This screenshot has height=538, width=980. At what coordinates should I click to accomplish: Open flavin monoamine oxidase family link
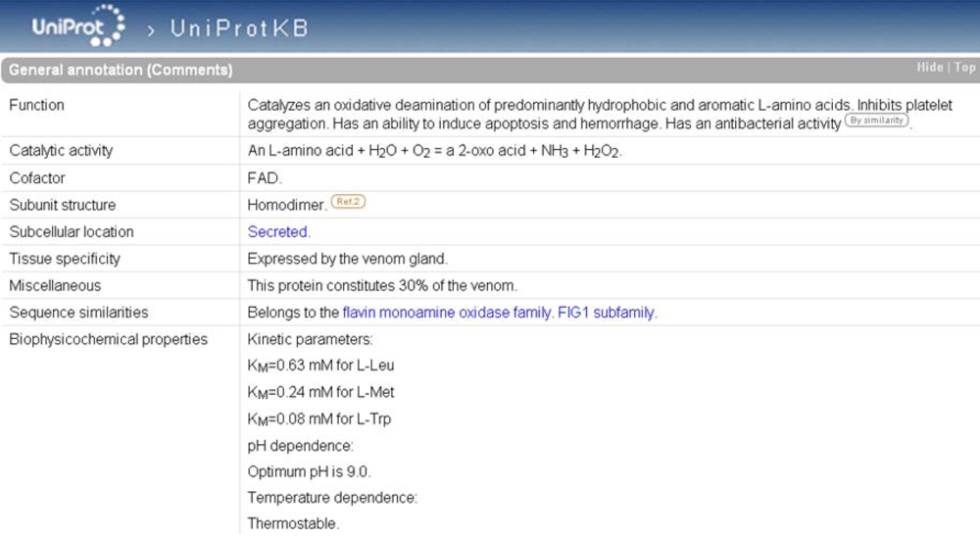(447, 313)
